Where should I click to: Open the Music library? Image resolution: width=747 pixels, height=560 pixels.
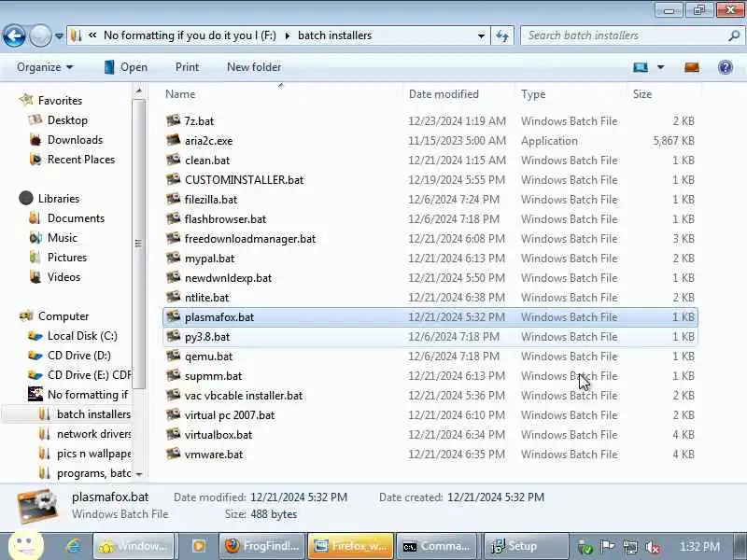click(x=62, y=238)
